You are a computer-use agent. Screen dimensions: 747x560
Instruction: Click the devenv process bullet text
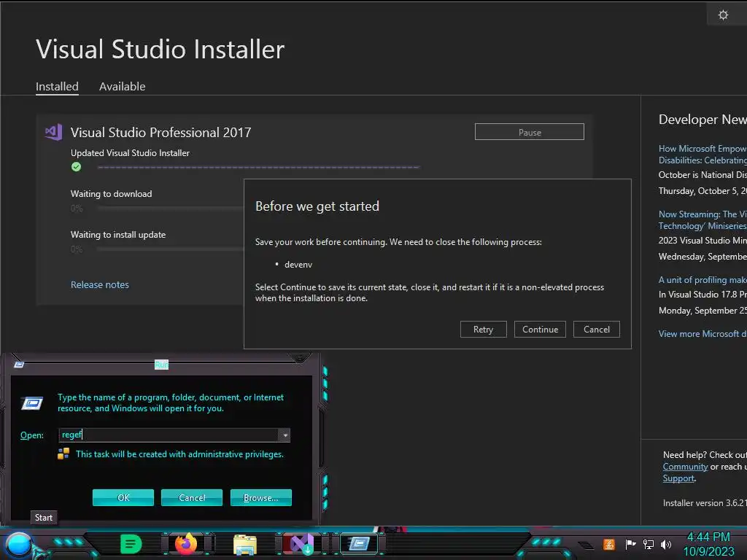point(298,264)
